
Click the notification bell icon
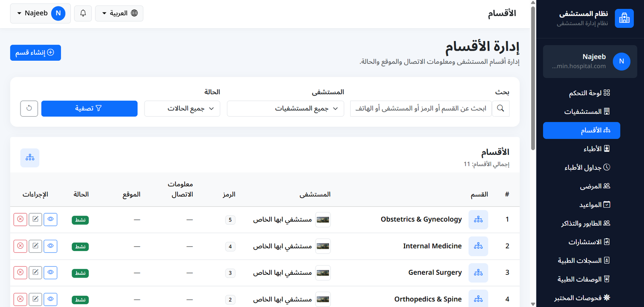point(83,13)
